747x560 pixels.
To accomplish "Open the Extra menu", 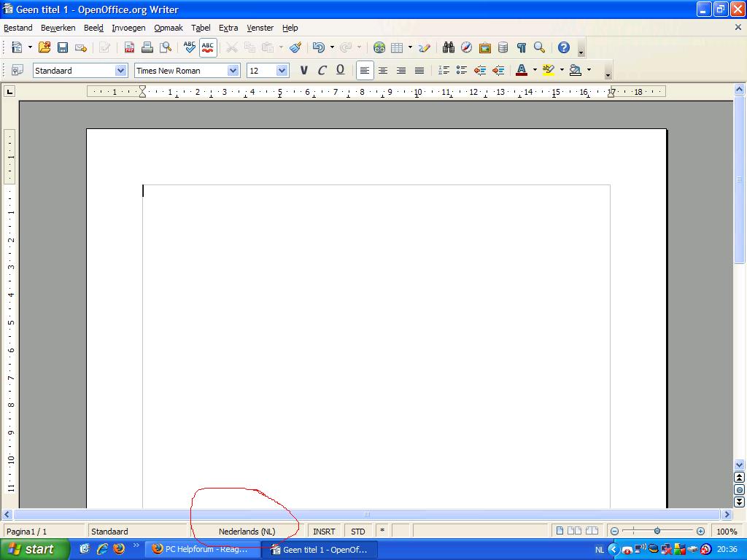I will (228, 28).
